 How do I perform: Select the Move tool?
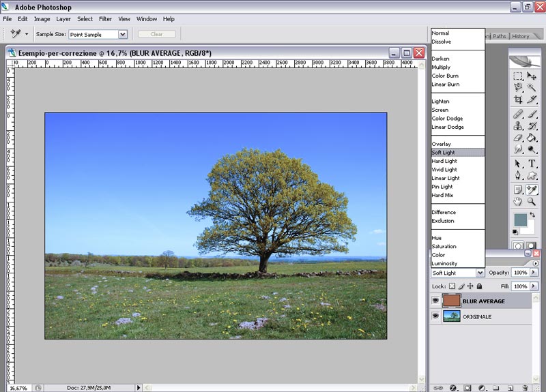click(x=532, y=76)
